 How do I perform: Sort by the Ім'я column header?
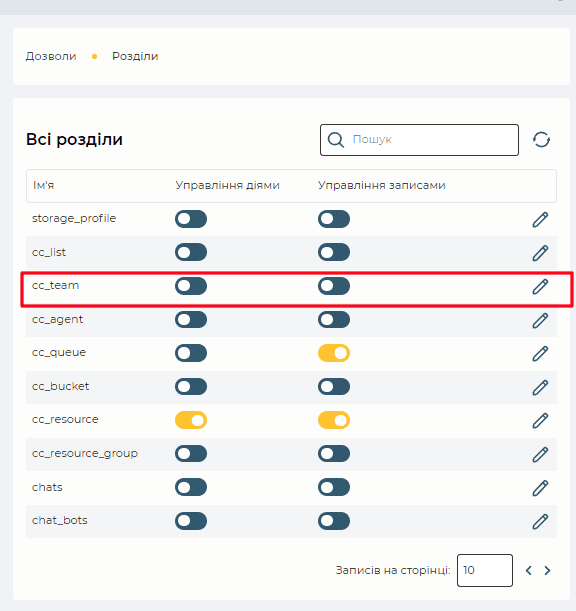43,185
